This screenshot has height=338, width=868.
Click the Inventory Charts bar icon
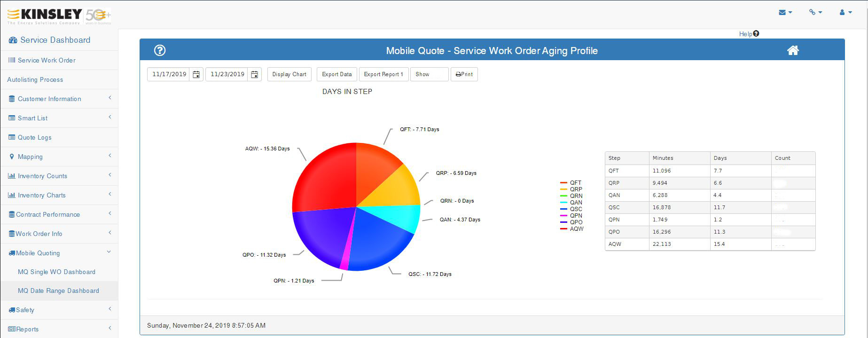[12, 195]
